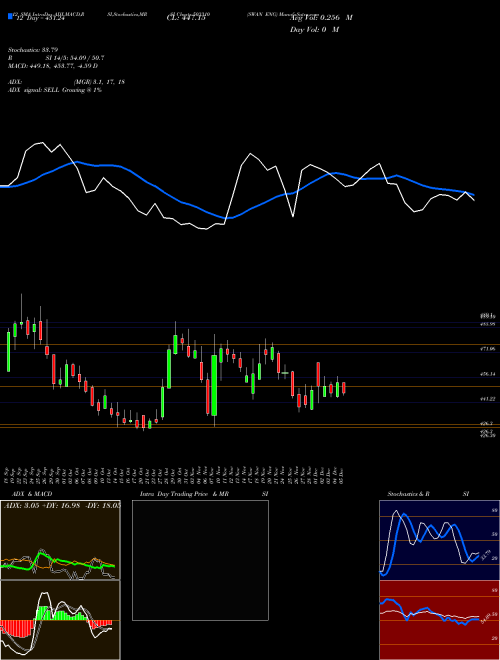Click the '(MGR) 3.1, 17, 18' ADX values
Image resolution: width=500 pixels, height=660 pixels.
coord(99,82)
